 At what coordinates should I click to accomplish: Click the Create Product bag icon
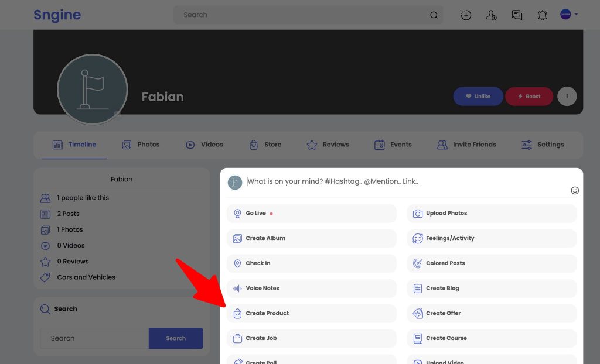237,314
